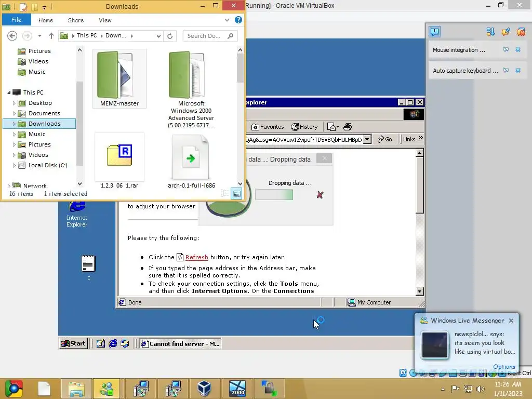Switch to details view in Downloads
The width and height of the screenshot is (532, 399).
click(224, 193)
